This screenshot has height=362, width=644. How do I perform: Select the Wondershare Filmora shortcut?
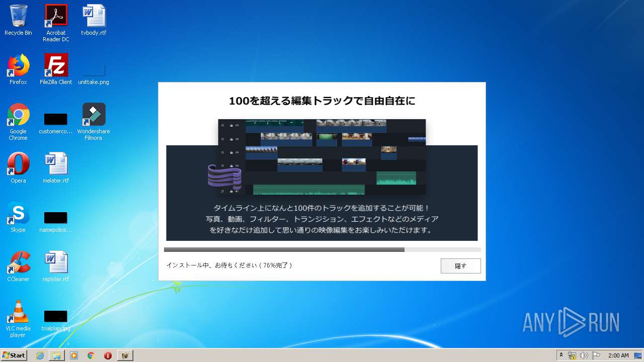(x=94, y=122)
